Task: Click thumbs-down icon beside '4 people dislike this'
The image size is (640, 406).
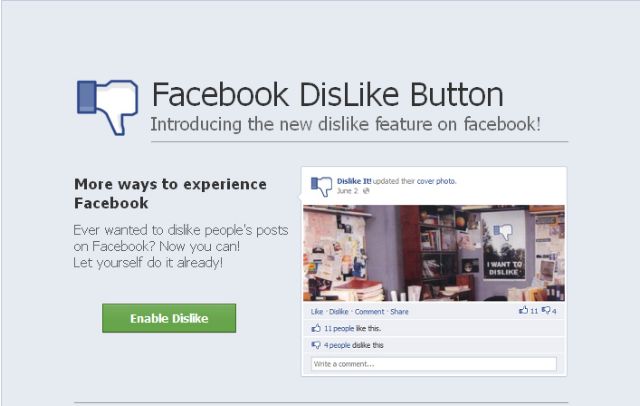Action: [316, 345]
